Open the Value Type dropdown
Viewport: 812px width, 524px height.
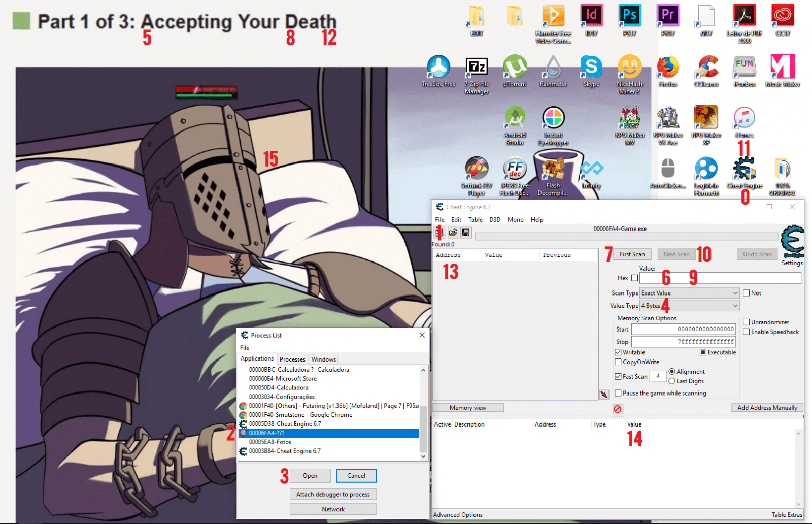pyautogui.click(x=689, y=306)
